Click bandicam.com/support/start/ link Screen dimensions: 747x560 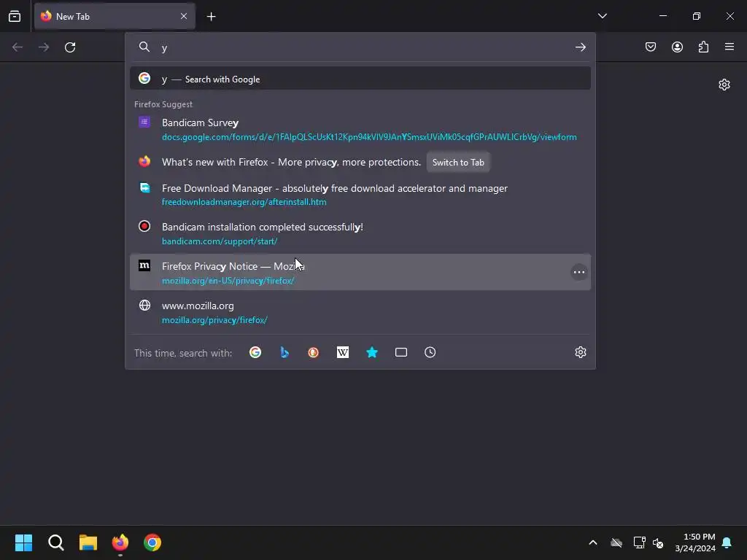[220, 241]
